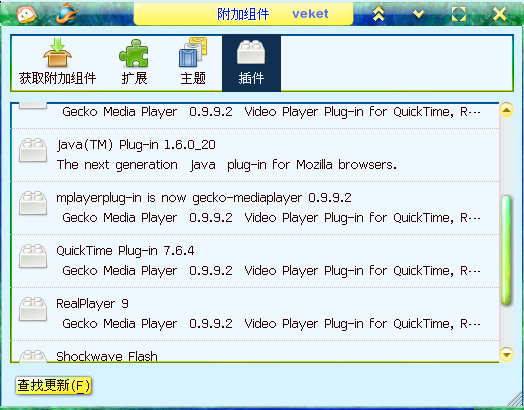Click the Gecko Media Player description under RealPlayer 9
Viewport: 524px width, 410px height.
point(271,323)
